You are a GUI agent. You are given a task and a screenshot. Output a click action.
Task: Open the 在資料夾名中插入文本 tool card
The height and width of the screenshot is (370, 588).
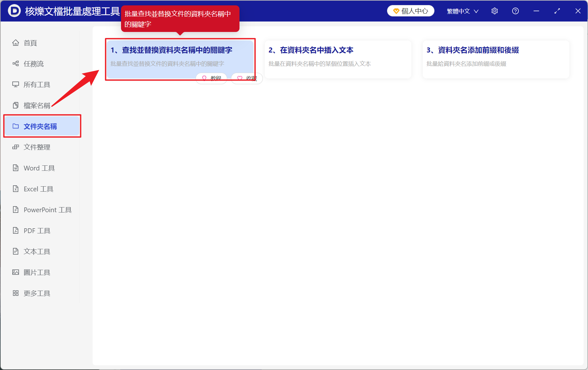tap(338, 59)
